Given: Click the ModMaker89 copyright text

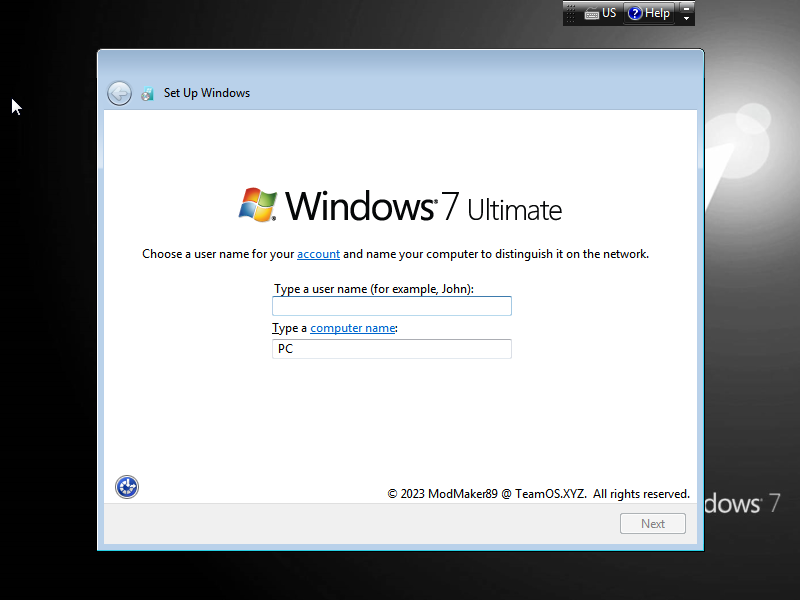Looking at the screenshot, I should point(538,494).
